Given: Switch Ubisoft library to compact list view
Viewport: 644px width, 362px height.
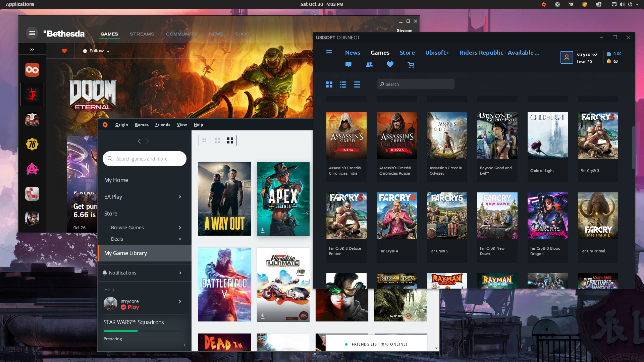Looking at the screenshot, I should [357, 85].
